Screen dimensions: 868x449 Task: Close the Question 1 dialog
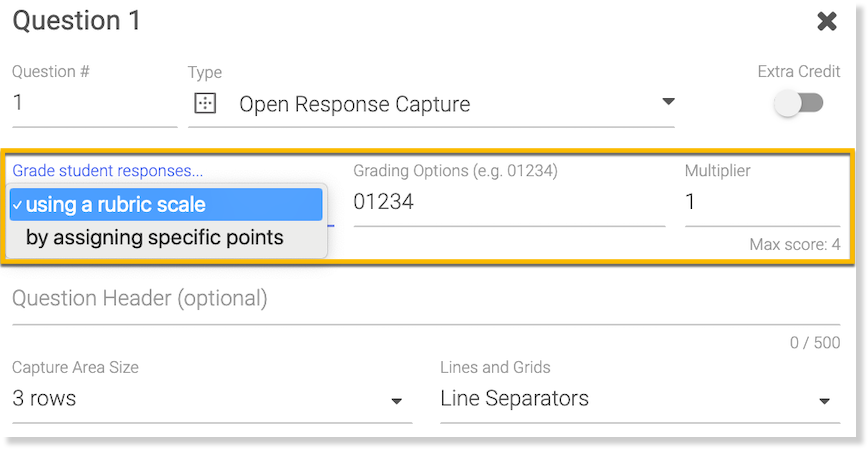[x=826, y=21]
